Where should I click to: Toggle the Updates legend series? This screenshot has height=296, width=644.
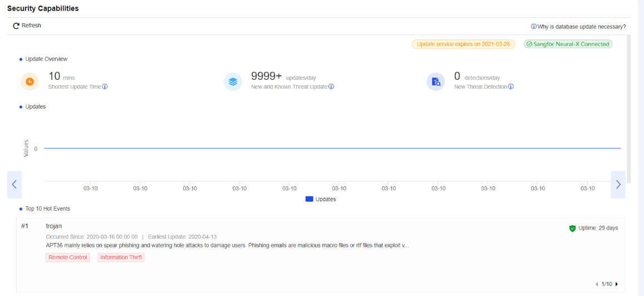[x=321, y=199]
